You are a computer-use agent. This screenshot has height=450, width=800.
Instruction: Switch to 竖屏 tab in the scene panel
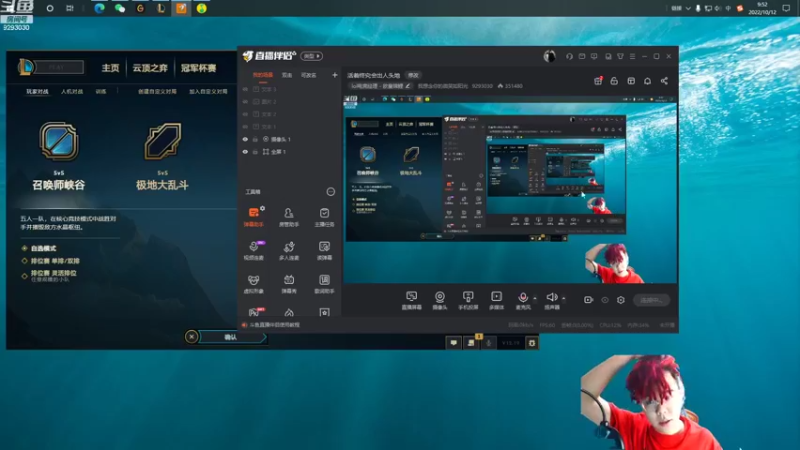pos(287,75)
